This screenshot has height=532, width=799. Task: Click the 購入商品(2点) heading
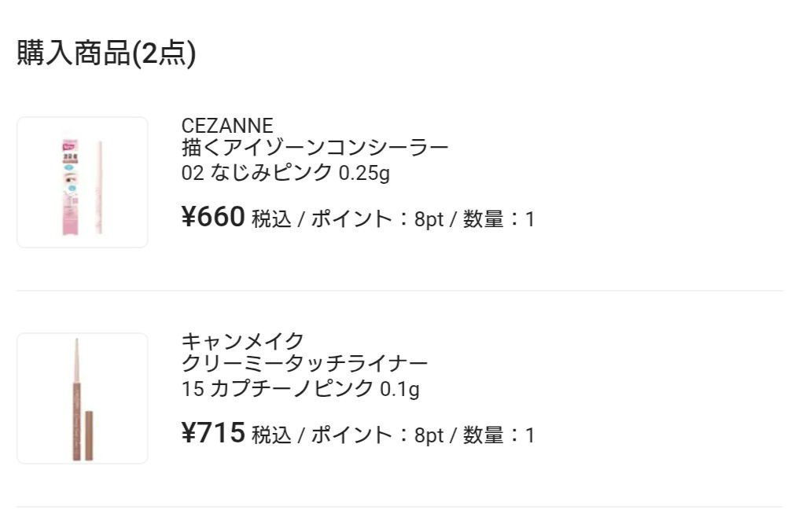[x=106, y=53]
